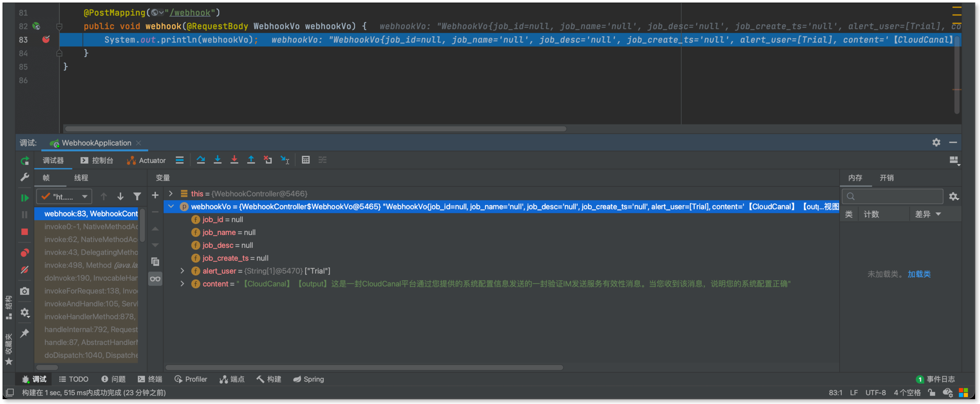This screenshot has height=404, width=980.
Task: Click Step Out debug icon
Action: click(251, 160)
